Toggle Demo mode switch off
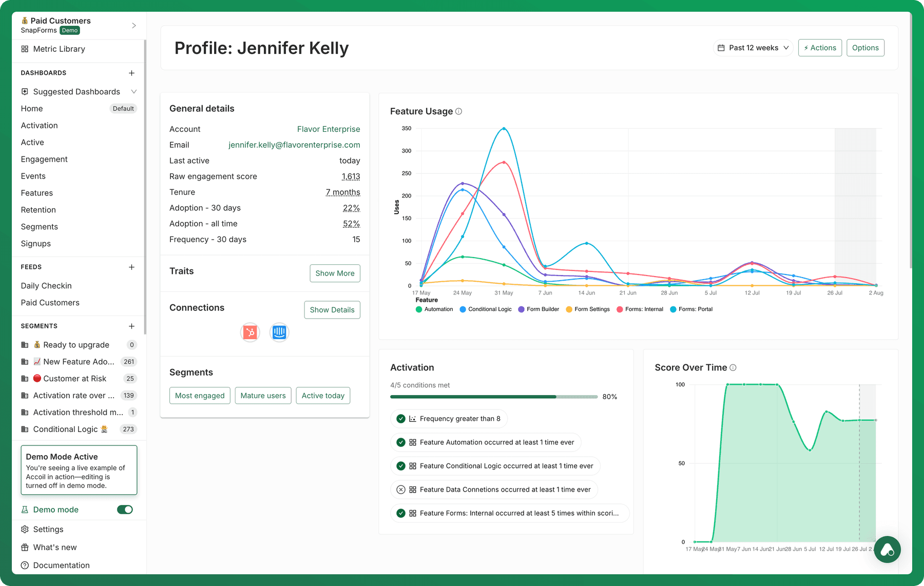The image size is (924, 586). tap(125, 510)
